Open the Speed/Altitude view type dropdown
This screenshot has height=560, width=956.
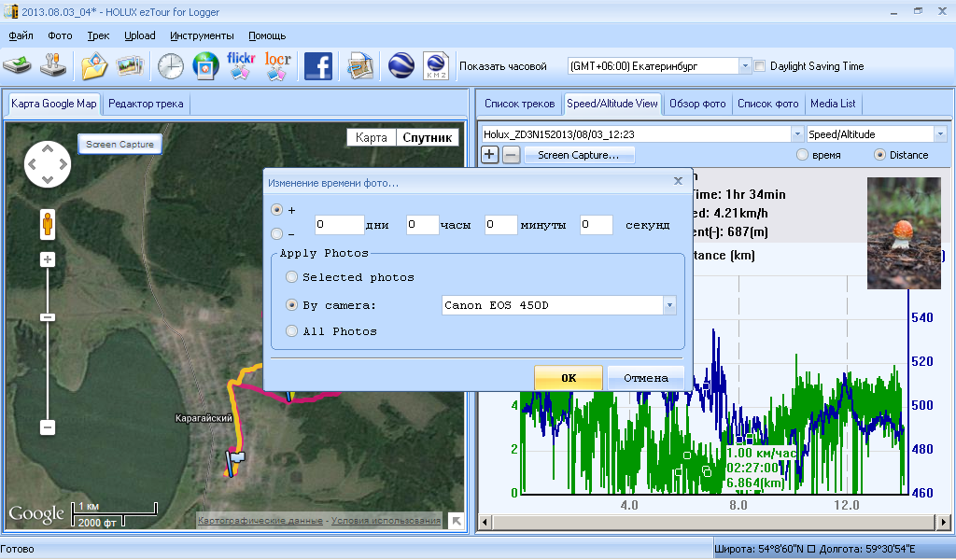pos(939,134)
